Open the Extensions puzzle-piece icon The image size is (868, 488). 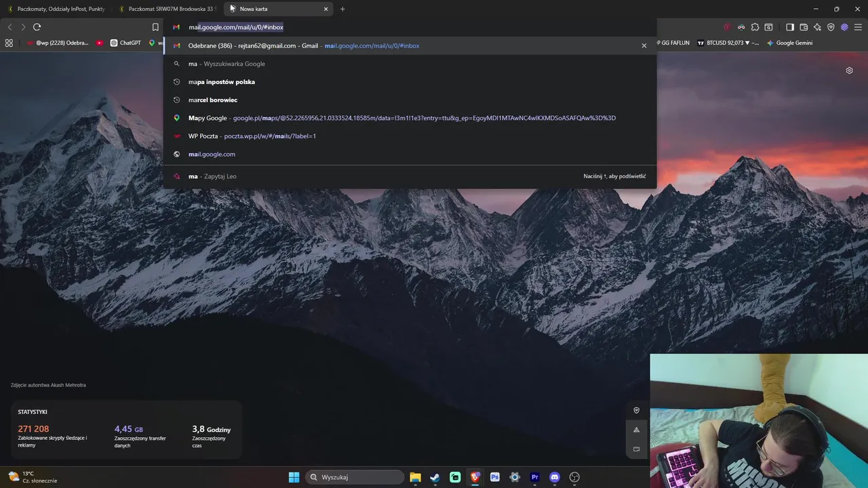pyautogui.click(x=755, y=27)
